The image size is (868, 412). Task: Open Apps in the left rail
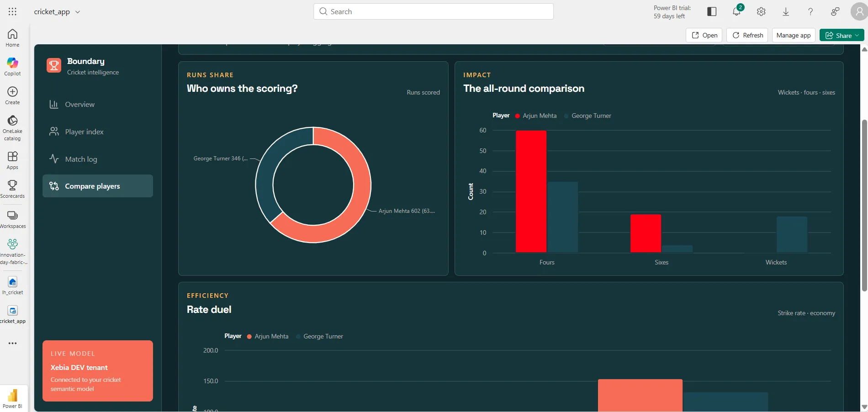[x=12, y=160]
